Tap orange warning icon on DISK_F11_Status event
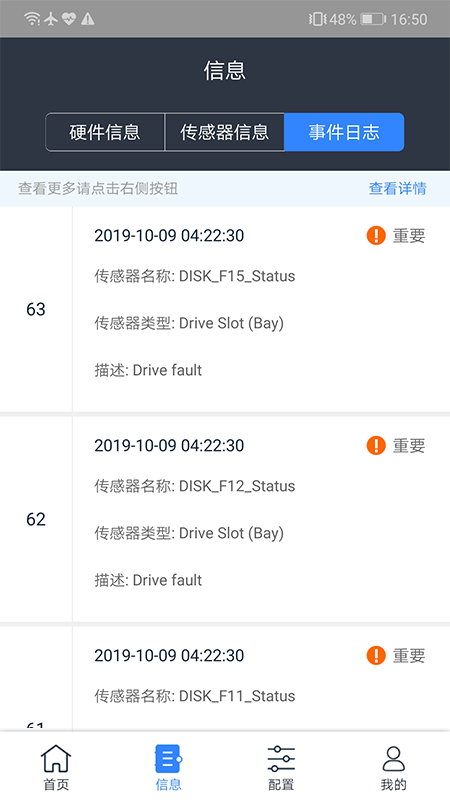Image resolution: width=450 pixels, height=800 pixels. pyautogui.click(x=376, y=655)
